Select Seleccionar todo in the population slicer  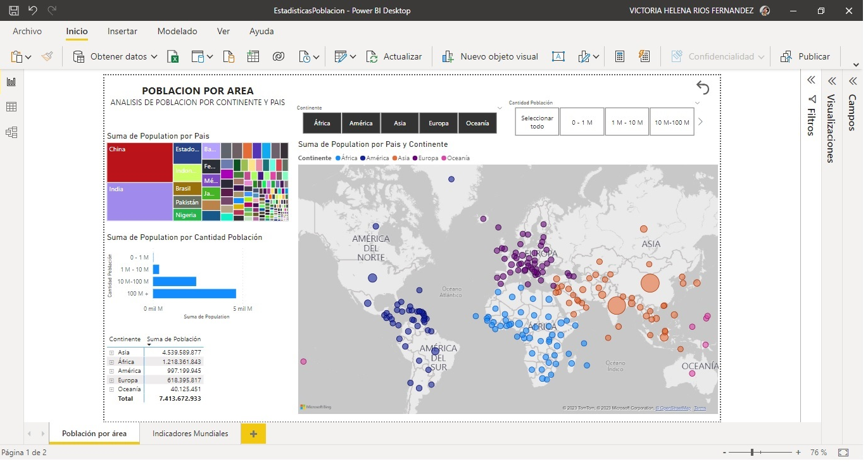tap(536, 121)
